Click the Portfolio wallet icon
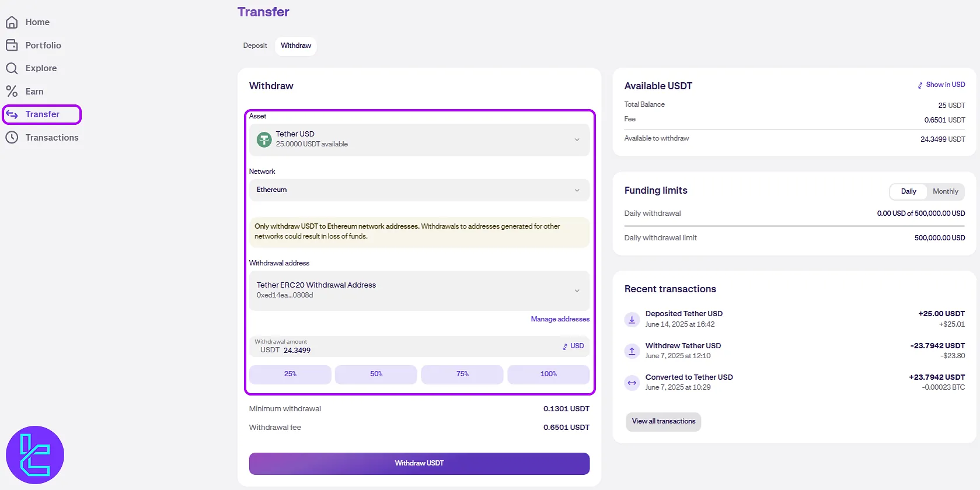Screen dimensions: 980x490 (12, 45)
